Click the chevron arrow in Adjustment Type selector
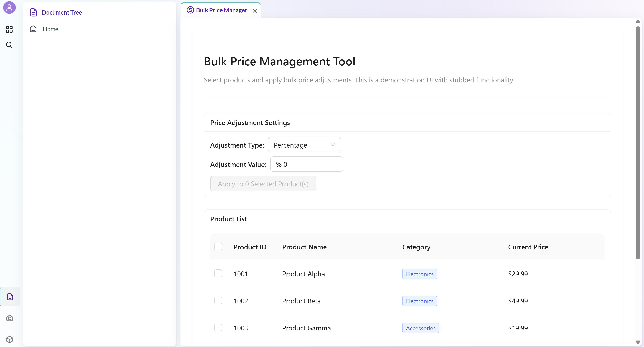Image resolution: width=644 pixels, height=347 pixels. [x=333, y=145]
